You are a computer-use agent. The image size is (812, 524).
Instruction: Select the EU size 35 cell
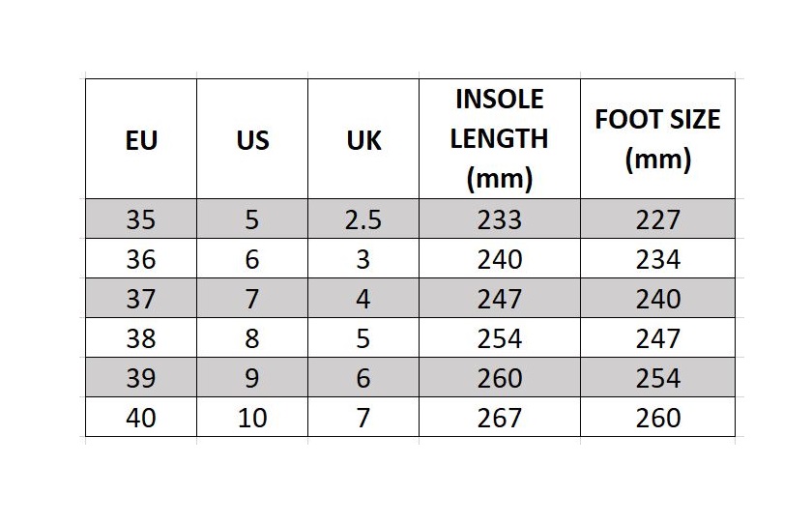[141, 218]
